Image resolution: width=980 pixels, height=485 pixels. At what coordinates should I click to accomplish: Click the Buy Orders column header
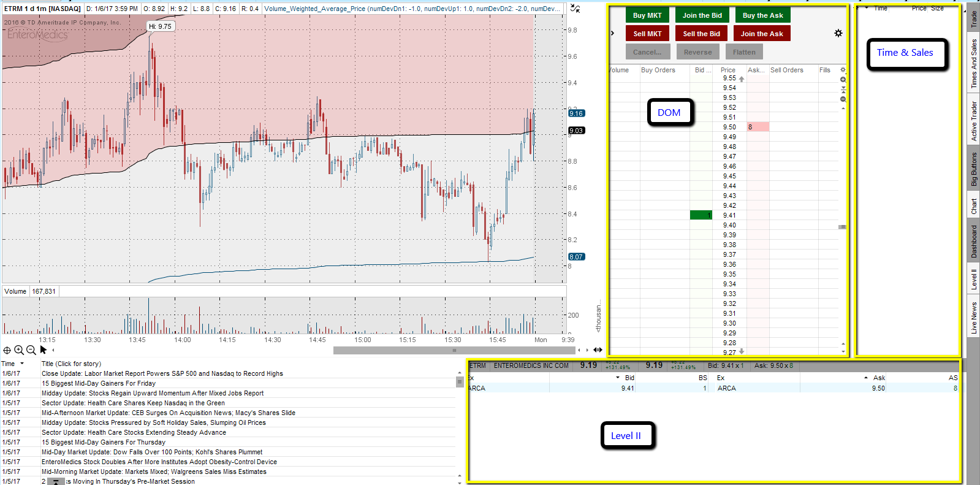click(658, 70)
